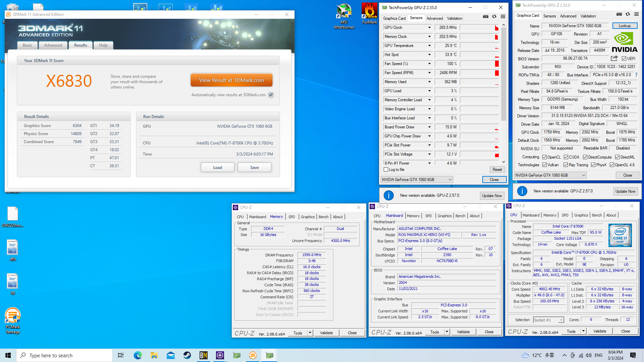Switch to Advanced tab in 3DMark 11
644x362 pixels.
[53, 45]
